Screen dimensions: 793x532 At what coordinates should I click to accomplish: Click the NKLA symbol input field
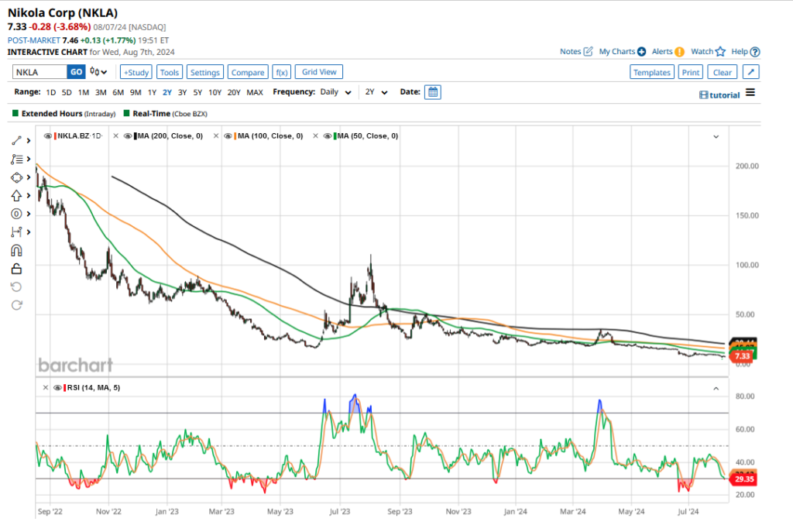tap(39, 72)
